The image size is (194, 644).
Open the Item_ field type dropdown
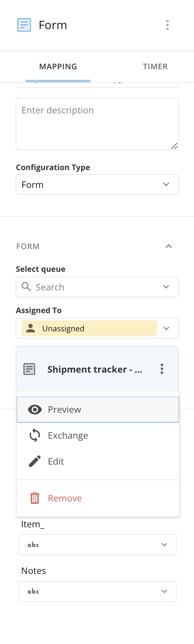97,545
